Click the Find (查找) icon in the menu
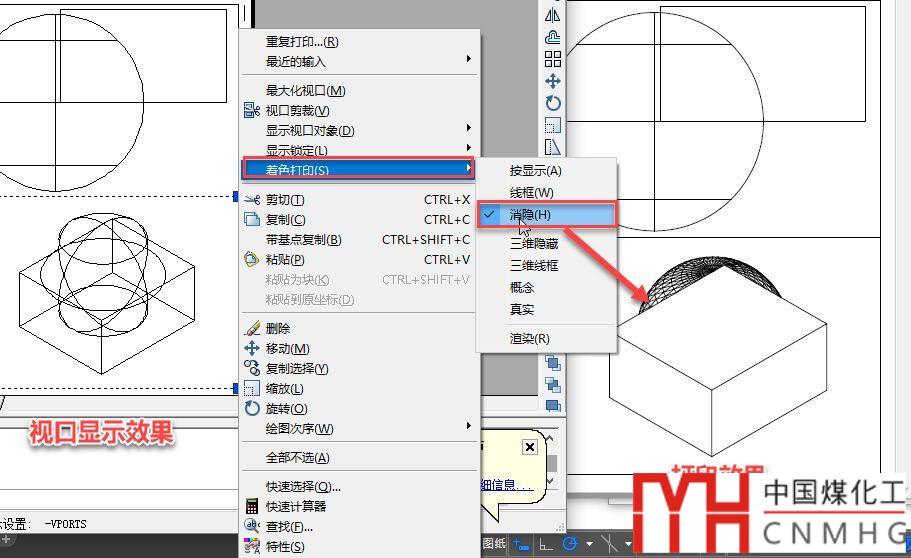Screen dimensions: 911x558 pos(252,526)
